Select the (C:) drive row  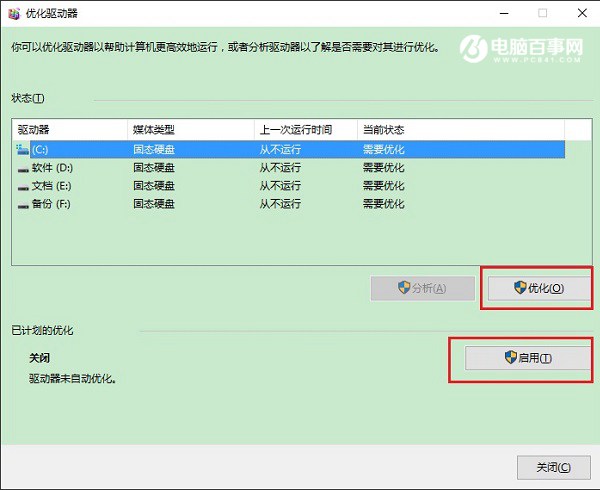[x=290, y=149]
